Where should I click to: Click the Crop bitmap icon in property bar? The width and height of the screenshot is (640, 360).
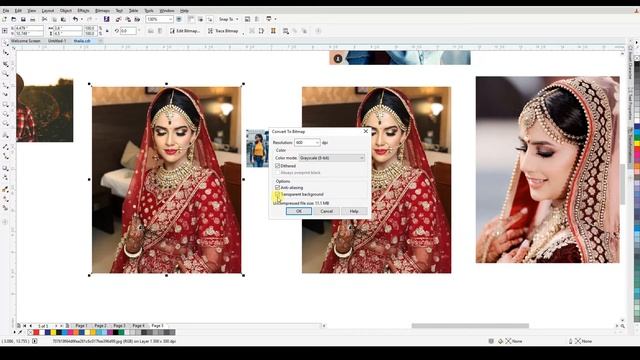point(261,31)
